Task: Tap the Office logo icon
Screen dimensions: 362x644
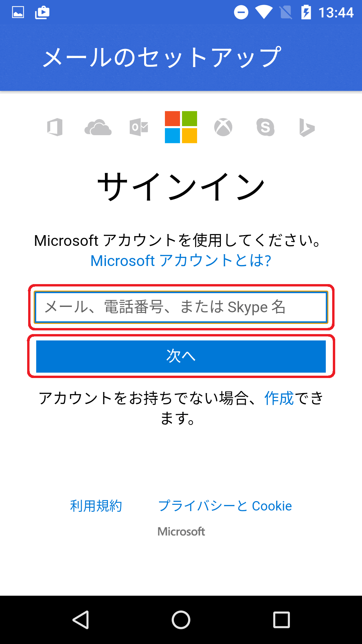Action: tap(55, 127)
